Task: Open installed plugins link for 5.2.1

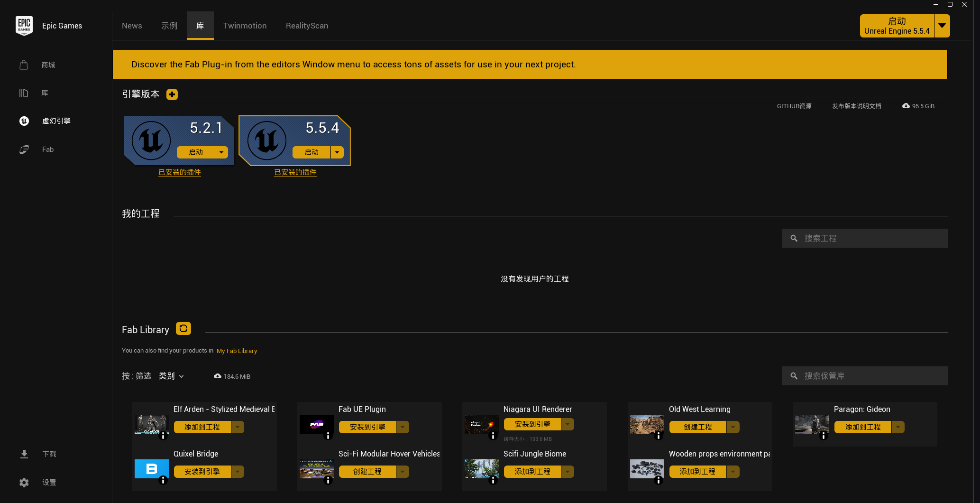Action: point(180,172)
